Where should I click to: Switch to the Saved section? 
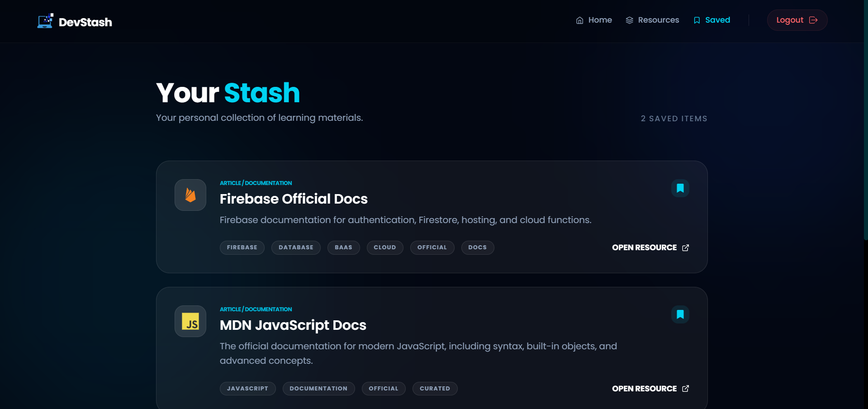[x=718, y=20]
